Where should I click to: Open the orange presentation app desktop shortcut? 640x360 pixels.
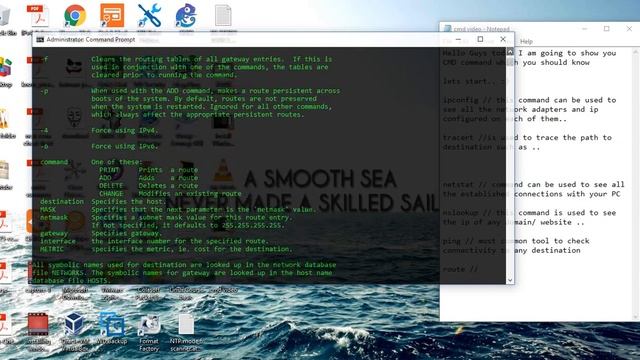point(112,16)
